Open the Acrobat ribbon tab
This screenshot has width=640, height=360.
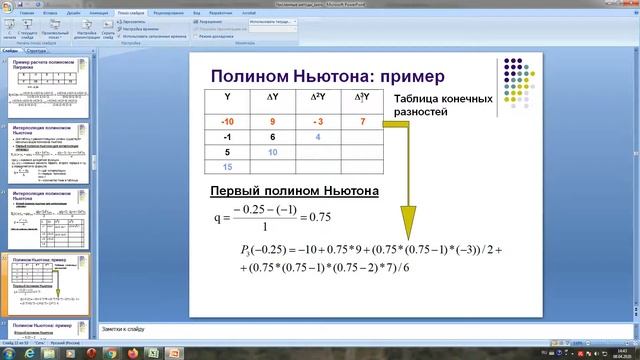click(249, 13)
